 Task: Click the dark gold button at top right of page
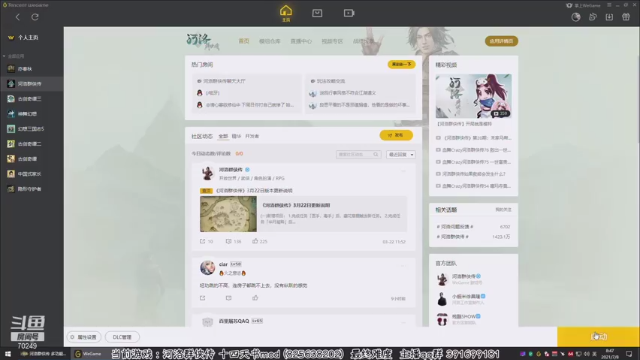point(501,41)
